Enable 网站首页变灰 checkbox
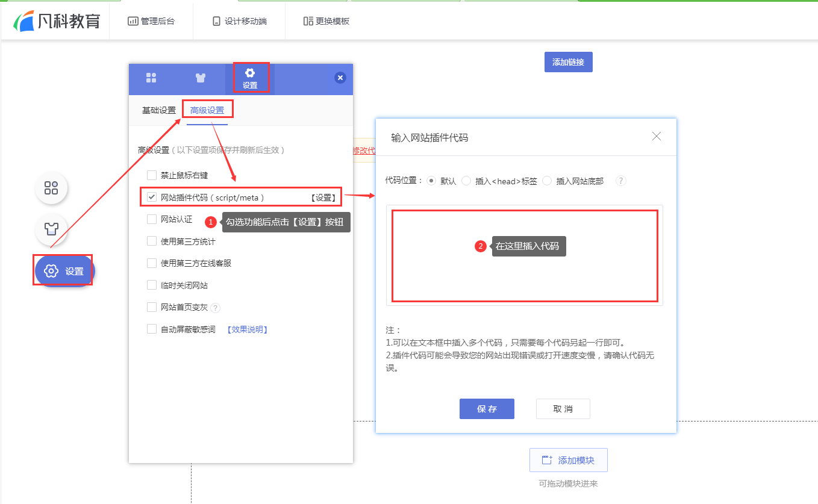Viewport: 818px width, 504px height. point(152,307)
